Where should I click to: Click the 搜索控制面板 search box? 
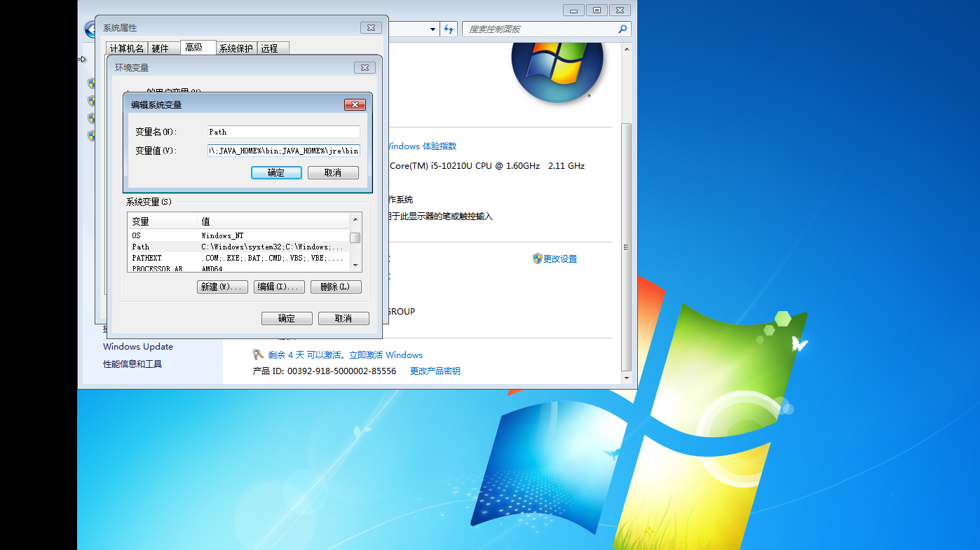coord(547,29)
